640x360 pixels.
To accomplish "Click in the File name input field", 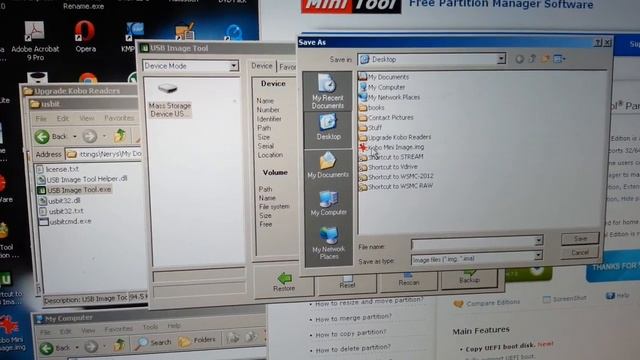I will pyautogui.click(x=473, y=244).
